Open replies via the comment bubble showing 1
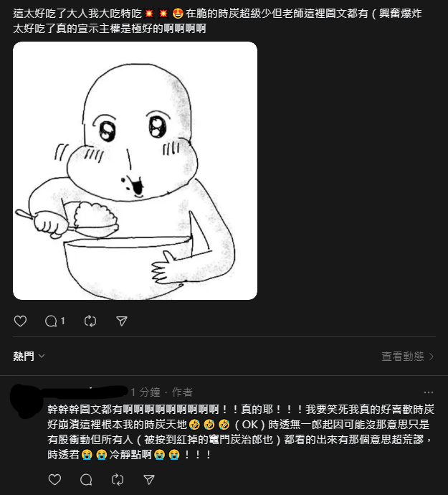The height and width of the screenshot is (495, 448). 55,321
